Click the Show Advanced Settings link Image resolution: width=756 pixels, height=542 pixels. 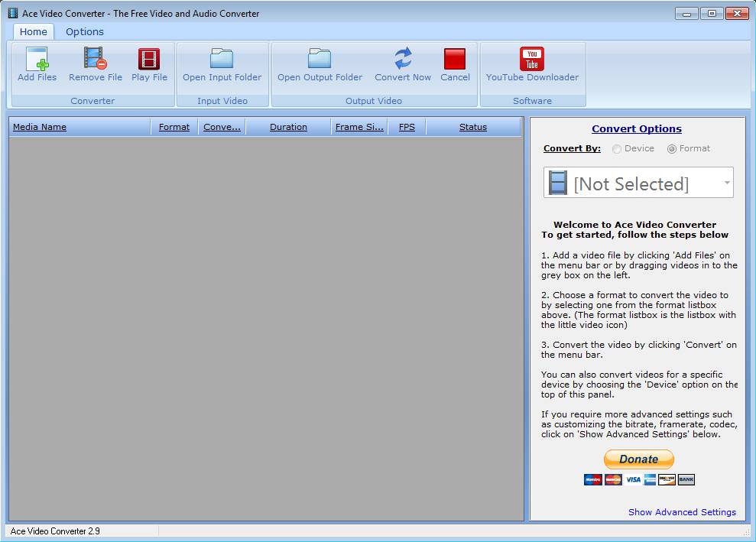(x=682, y=512)
